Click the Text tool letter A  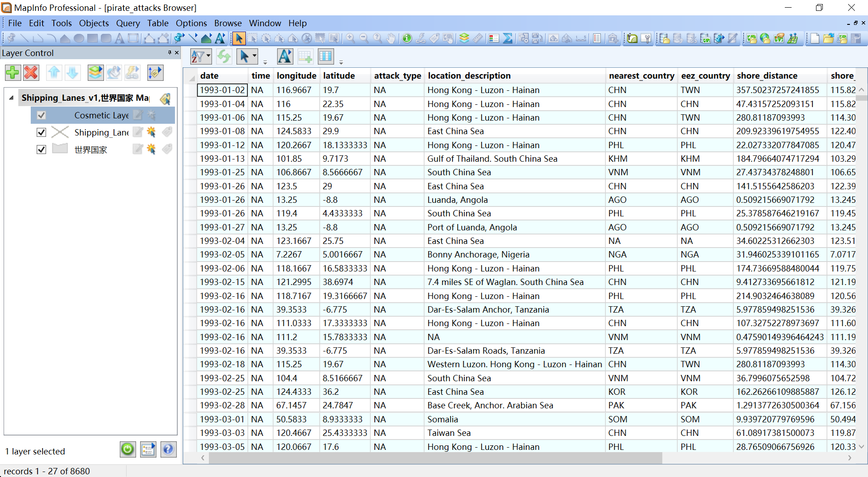(119, 38)
